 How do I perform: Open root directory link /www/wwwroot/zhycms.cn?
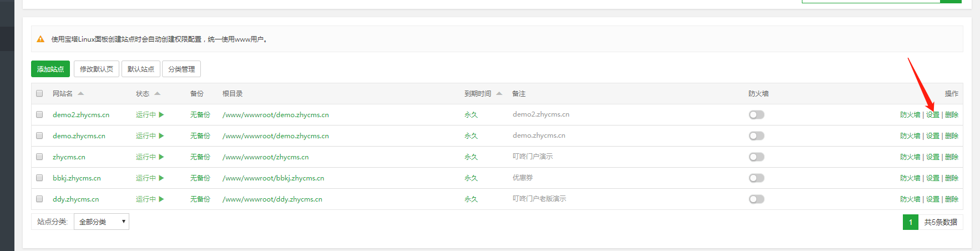(265, 157)
